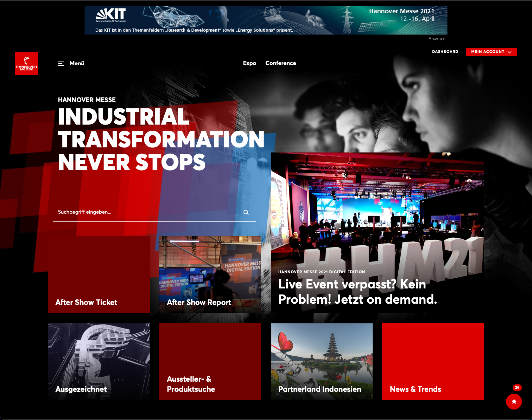This screenshot has height=420, width=532.
Task: Open the News & Trends tile
Action: 433,361
